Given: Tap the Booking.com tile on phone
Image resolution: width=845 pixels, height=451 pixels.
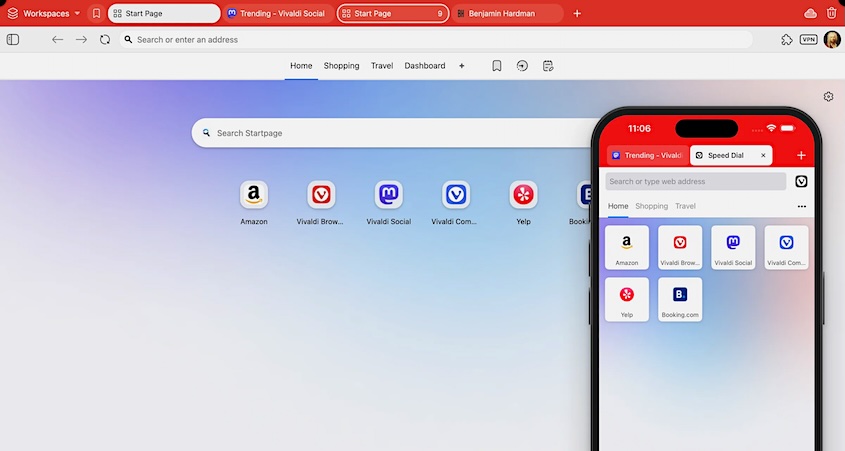Looking at the screenshot, I should 680,300.
